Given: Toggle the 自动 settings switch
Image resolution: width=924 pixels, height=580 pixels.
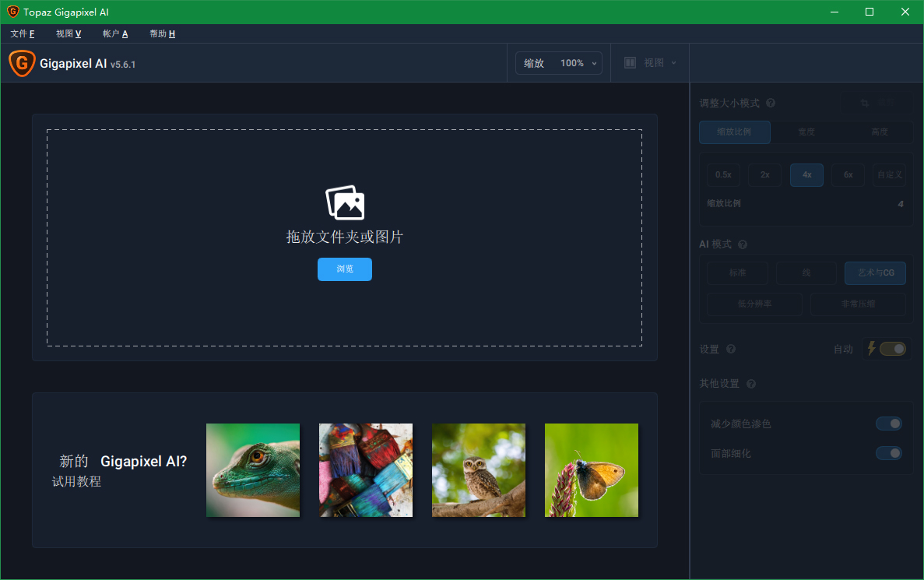Looking at the screenshot, I should 892,349.
